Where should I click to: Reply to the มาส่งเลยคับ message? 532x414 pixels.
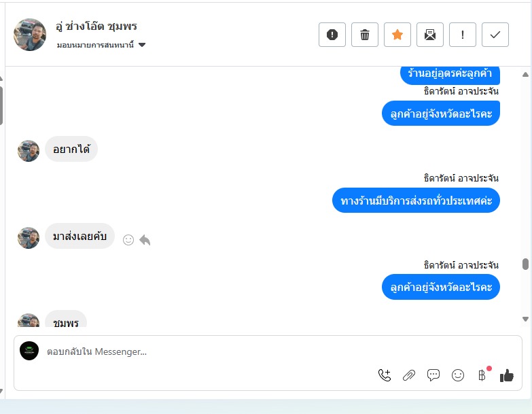coord(145,240)
